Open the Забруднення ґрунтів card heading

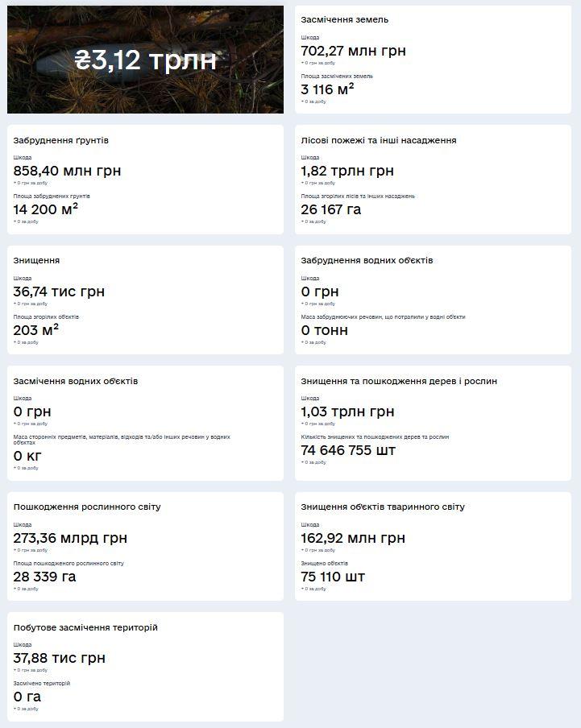pyautogui.click(x=61, y=140)
